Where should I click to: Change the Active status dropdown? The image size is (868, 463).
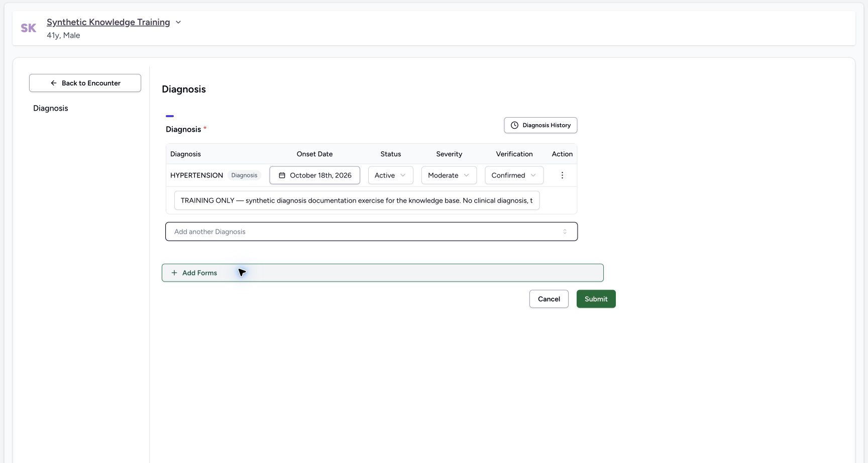click(x=390, y=175)
